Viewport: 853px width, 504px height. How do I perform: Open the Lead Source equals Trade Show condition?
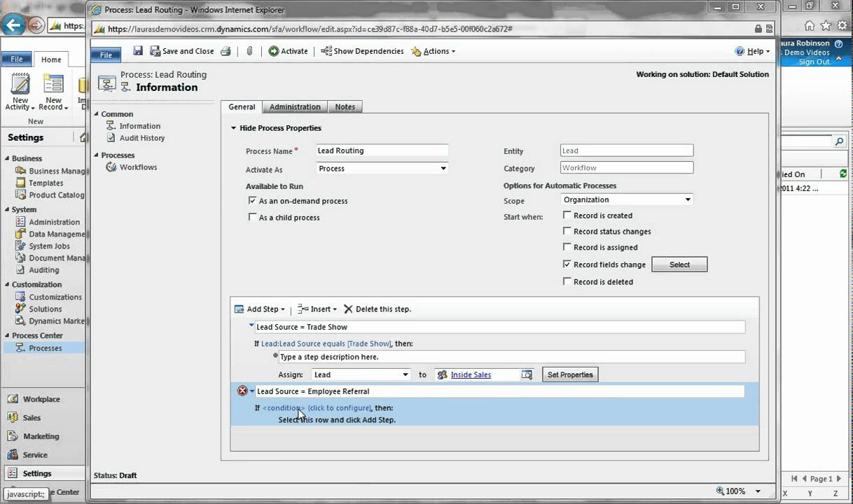pyautogui.click(x=326, y=344)
